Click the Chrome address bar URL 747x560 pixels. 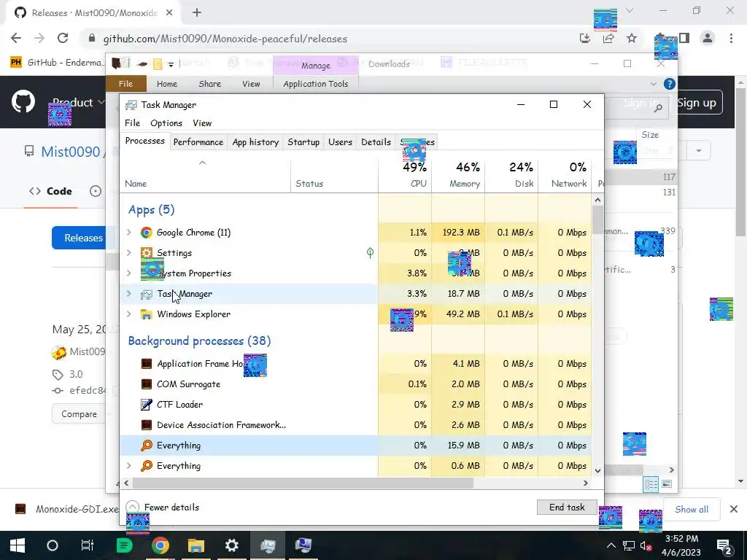pyautogui.click(x=225, y=39)
